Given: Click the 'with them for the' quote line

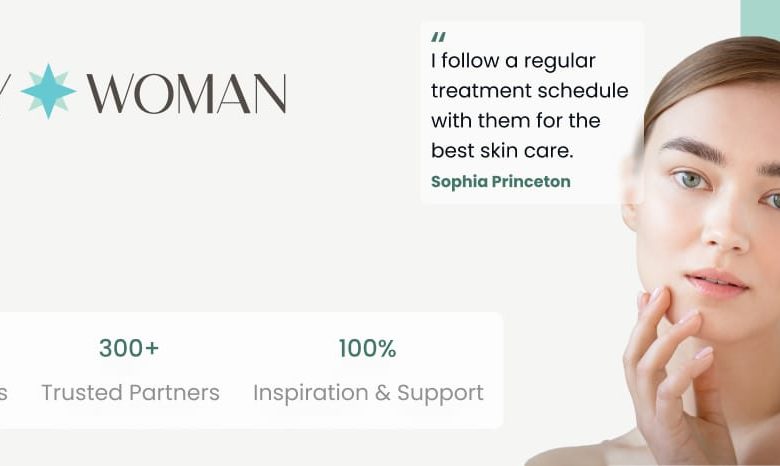Looking at the screenshot, I should pos(515,120).
